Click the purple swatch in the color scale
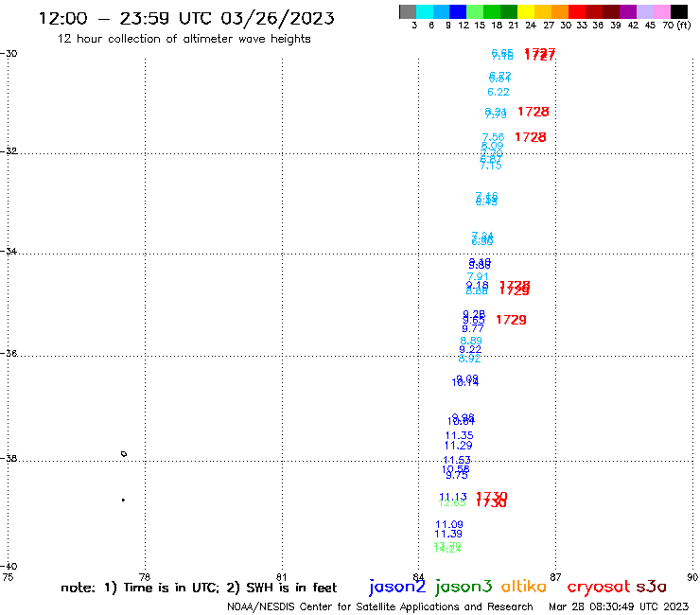 [628, 11]
